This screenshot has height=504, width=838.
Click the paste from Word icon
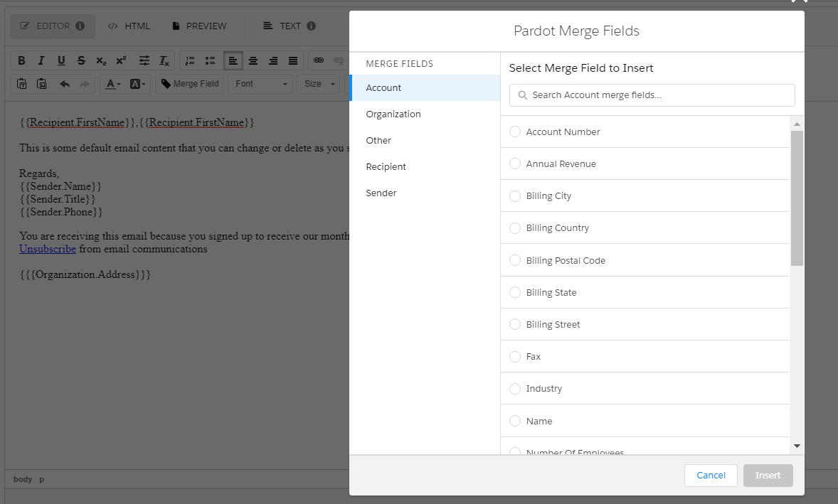point(42,84)
